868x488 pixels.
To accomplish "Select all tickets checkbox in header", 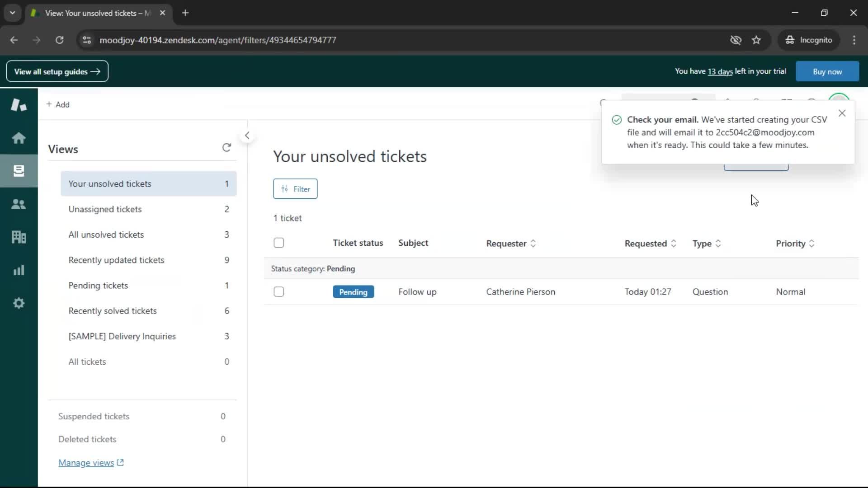I will coord(279,243).
